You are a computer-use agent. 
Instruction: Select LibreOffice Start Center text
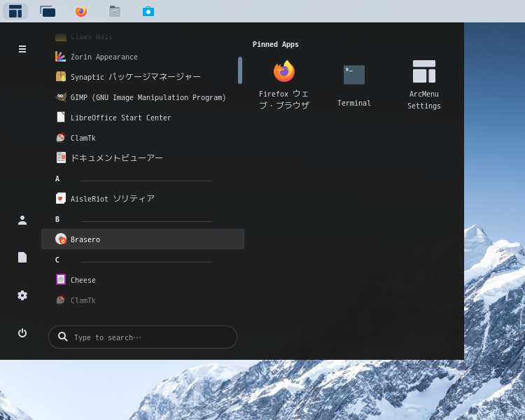[x=121, y=118]
